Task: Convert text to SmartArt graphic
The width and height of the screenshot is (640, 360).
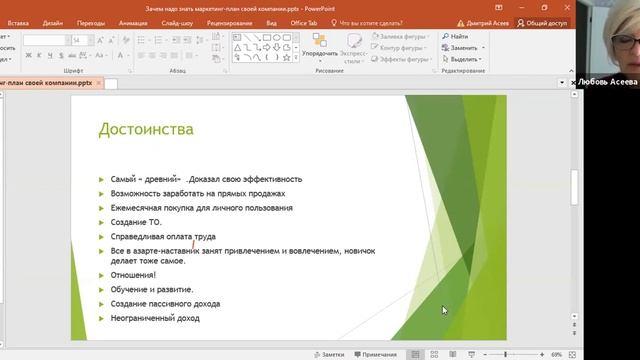Action: point(217,59)
